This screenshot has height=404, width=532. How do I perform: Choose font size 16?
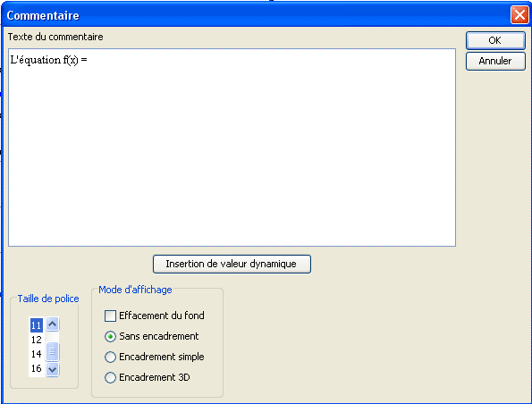coord(37,368)
